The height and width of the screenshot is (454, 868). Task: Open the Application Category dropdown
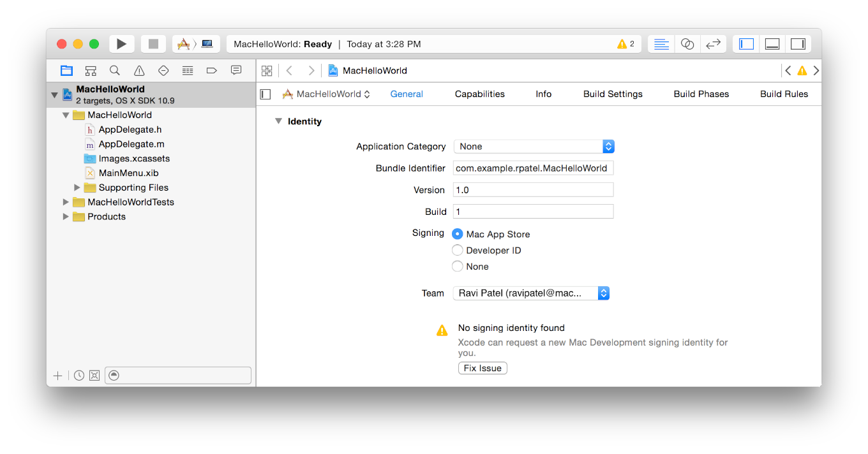534,147
